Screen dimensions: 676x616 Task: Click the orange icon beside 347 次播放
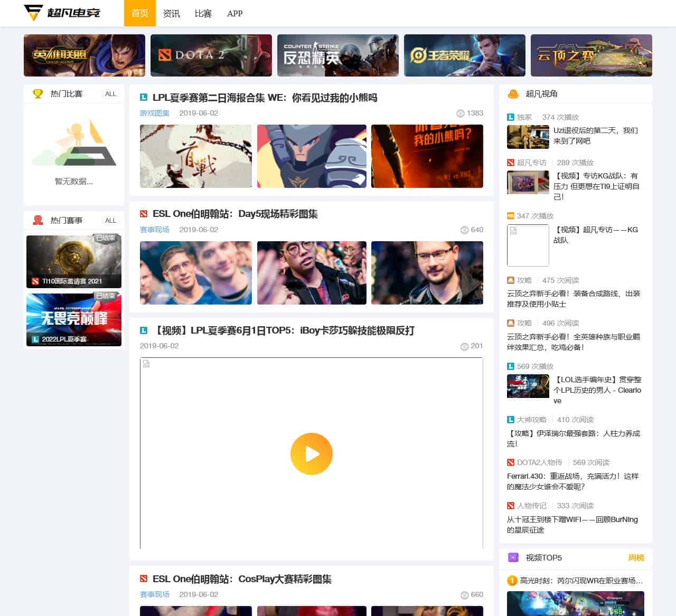pos(511,216)
